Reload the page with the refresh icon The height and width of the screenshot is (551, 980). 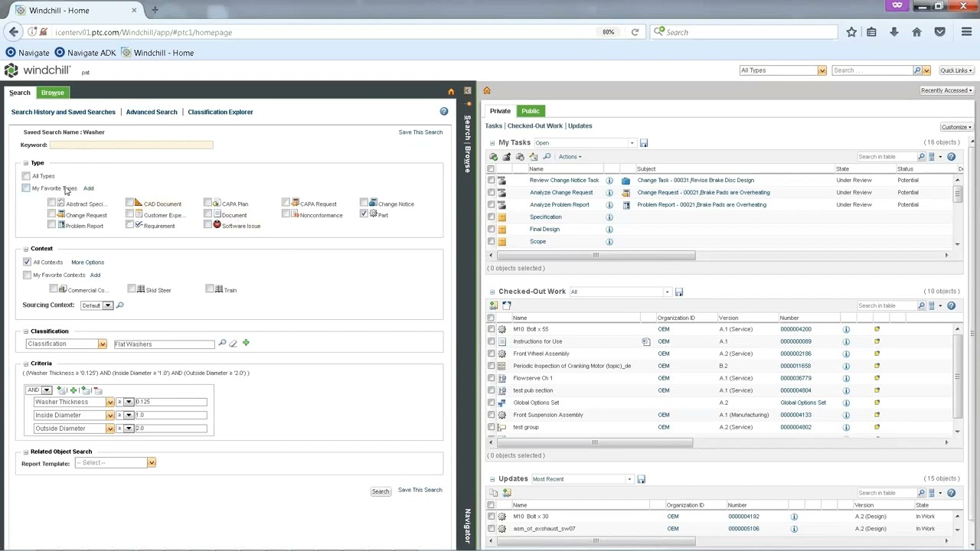pos(635,32)
